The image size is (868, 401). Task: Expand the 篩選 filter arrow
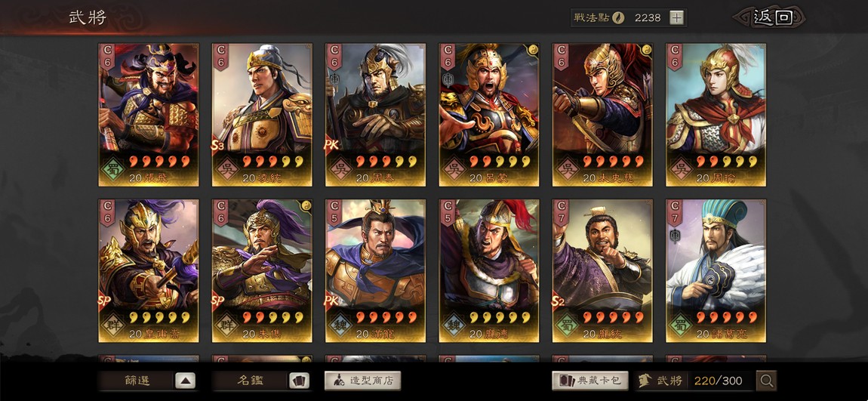coord(186,381)
